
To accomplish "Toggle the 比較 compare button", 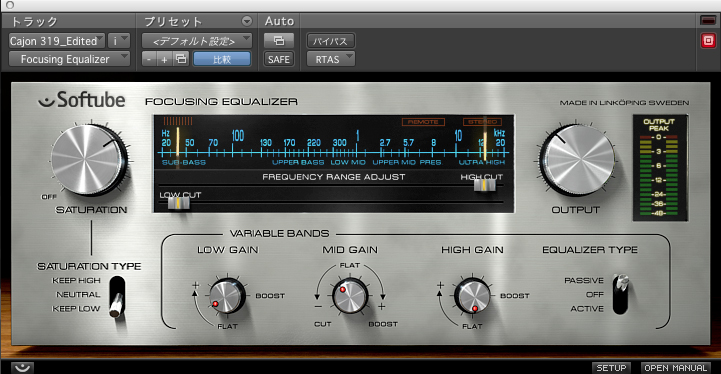I will (x=222, y=59).
